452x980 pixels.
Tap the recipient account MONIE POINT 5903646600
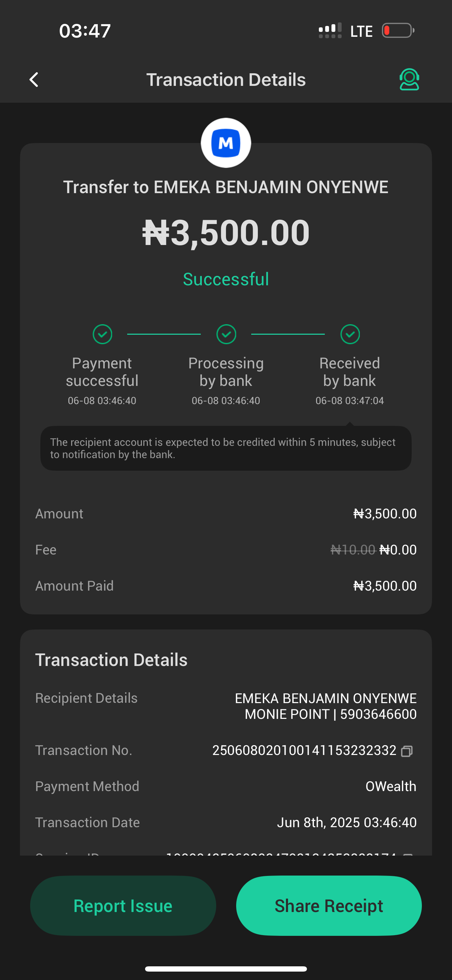click(330, 714)
